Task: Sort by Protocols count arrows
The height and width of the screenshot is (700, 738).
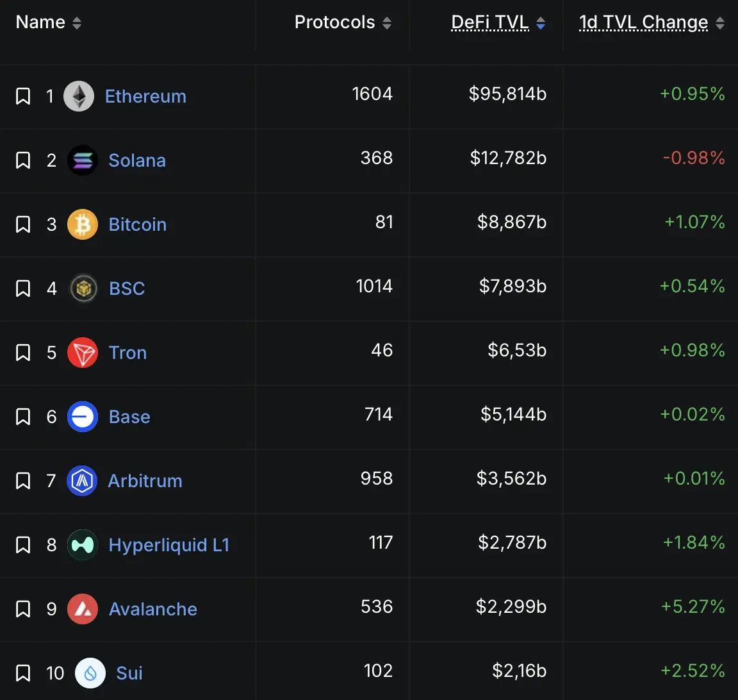Action: pyautogui.click(x=387, y=23)
